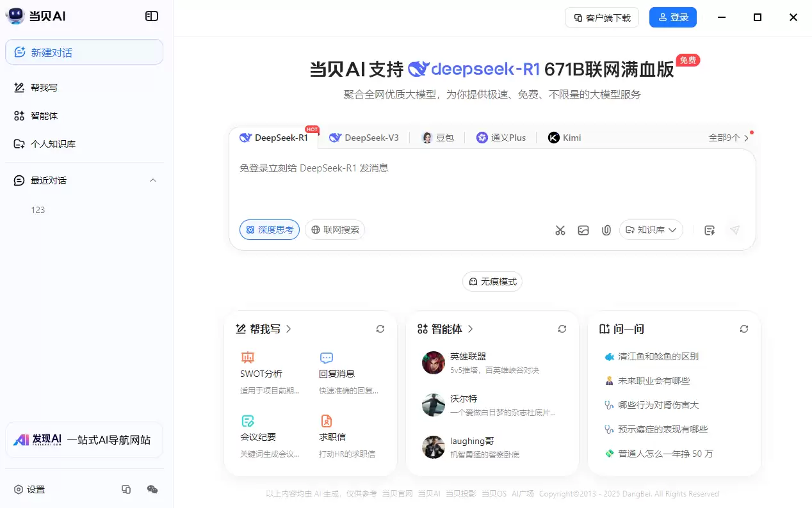Click the prompt template icon beside send
Screen dimensions: 812x508
[x=710, y=230]
